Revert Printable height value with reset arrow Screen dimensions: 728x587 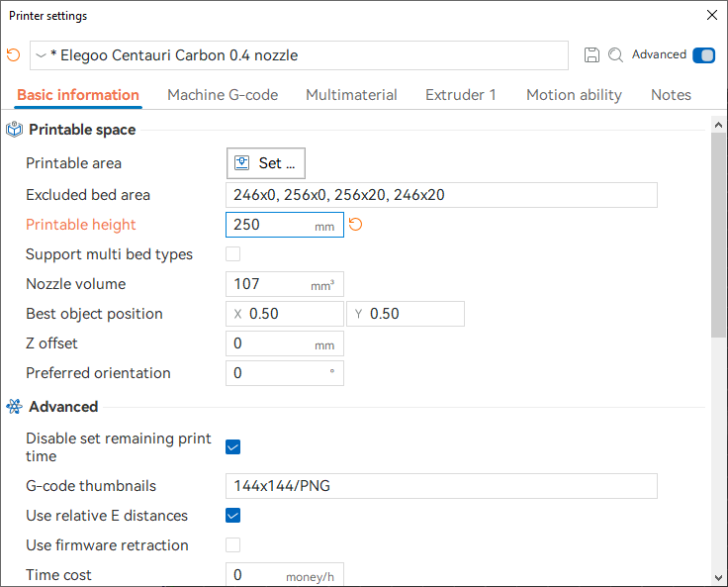click(x=356, y=225)
